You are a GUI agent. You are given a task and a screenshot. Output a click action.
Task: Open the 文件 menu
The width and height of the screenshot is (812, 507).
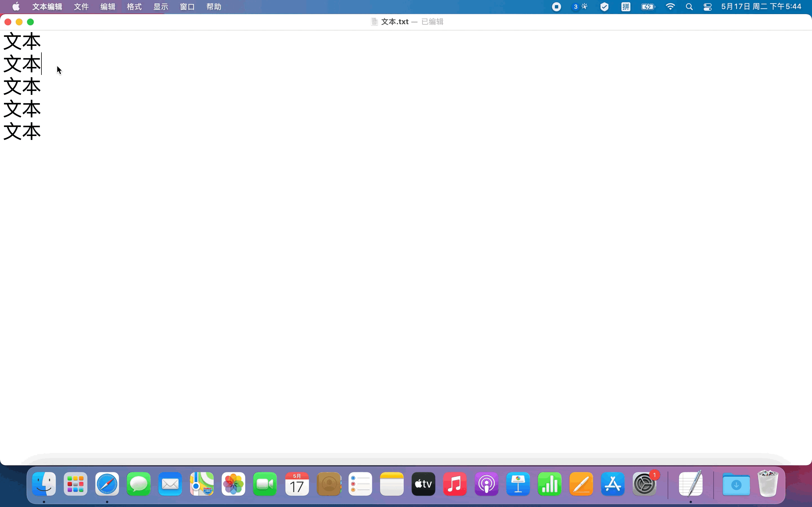click(x=81, y=7)
